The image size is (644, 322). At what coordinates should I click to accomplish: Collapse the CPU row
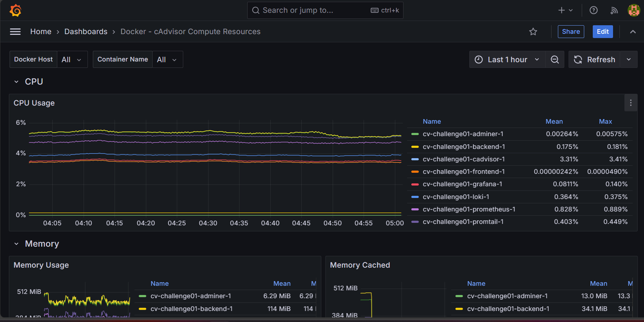(x=16, y=82)
